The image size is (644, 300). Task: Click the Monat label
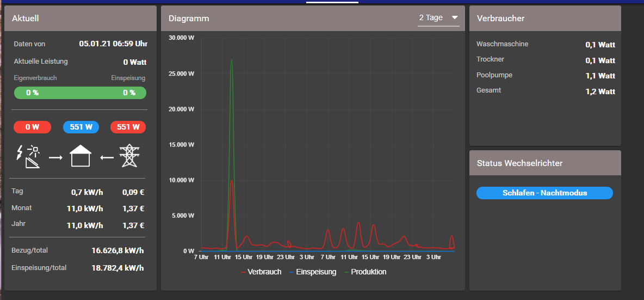(22, 208)
